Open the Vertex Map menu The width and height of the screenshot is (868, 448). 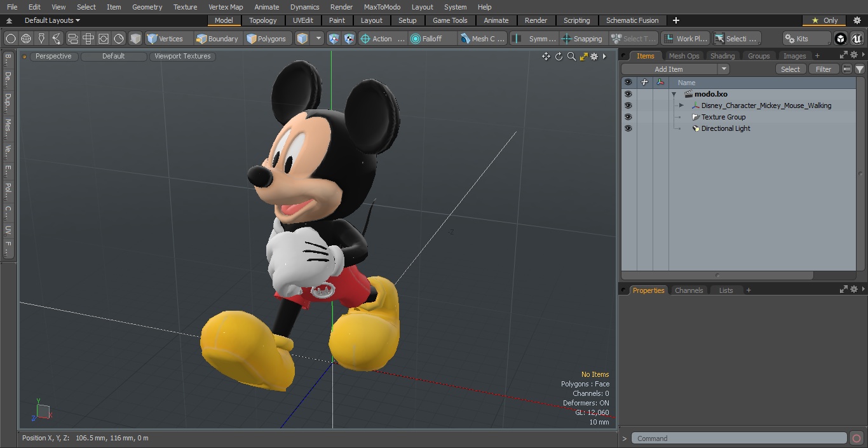[x=226, y=7]
